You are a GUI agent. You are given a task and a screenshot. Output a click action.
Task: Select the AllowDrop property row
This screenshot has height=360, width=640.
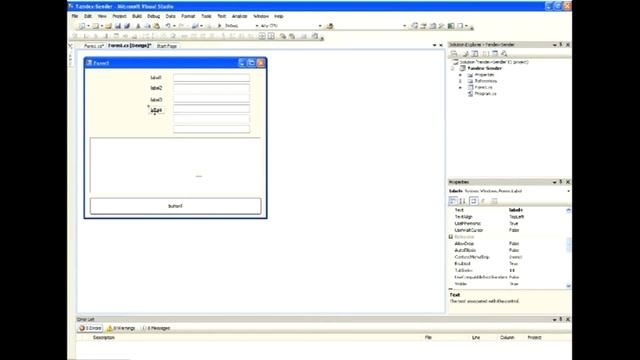(x=507, y=244)
